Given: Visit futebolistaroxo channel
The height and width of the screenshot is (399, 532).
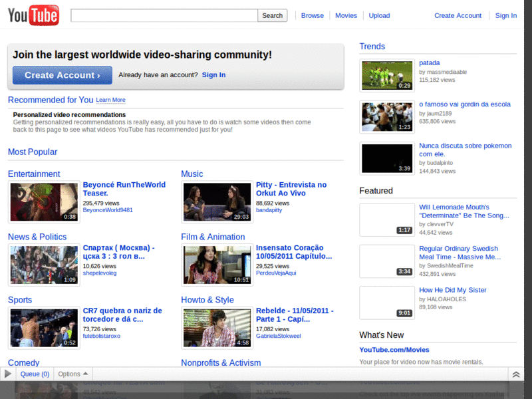Looking at the screenshot, I should click(102, 336).
